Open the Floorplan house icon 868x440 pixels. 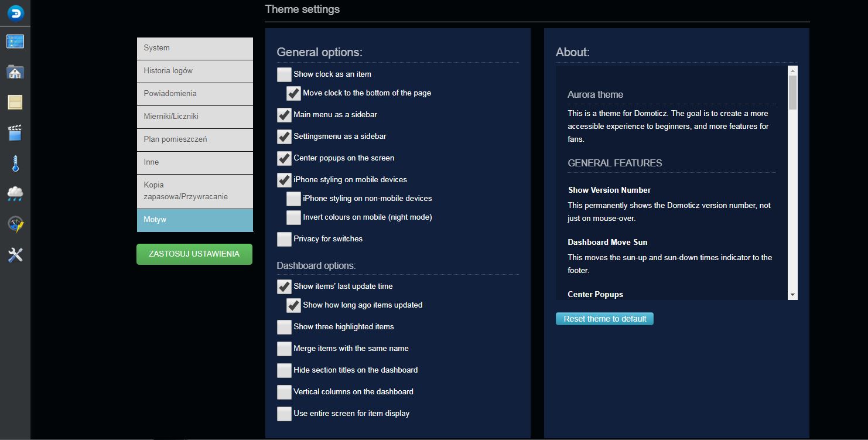click(x=15, y=72)
